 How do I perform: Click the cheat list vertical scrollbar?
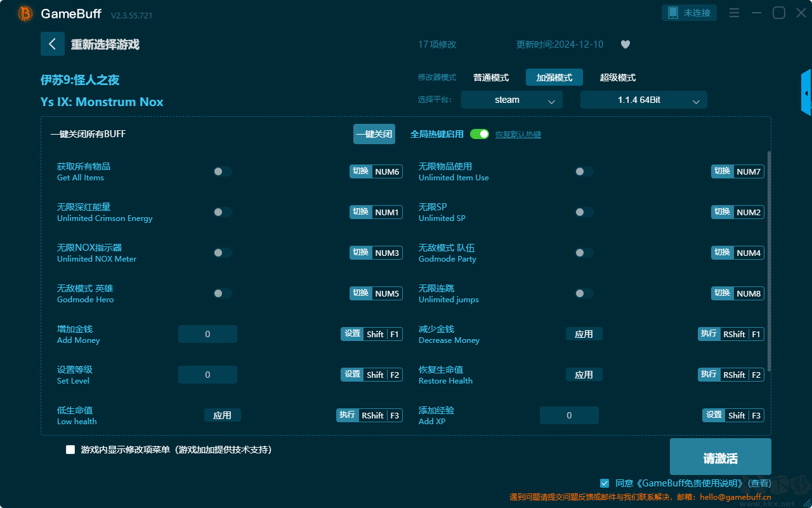tap(769, 261)
